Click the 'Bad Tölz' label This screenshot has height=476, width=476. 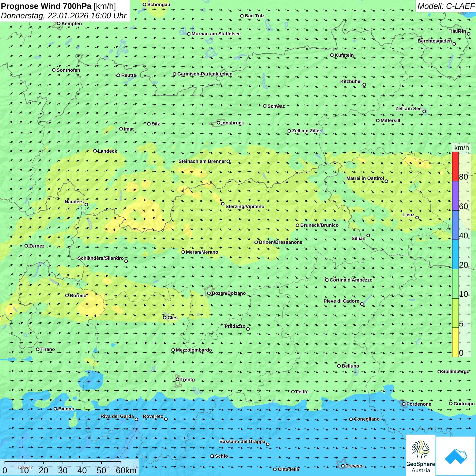click(x=254, y=16)
